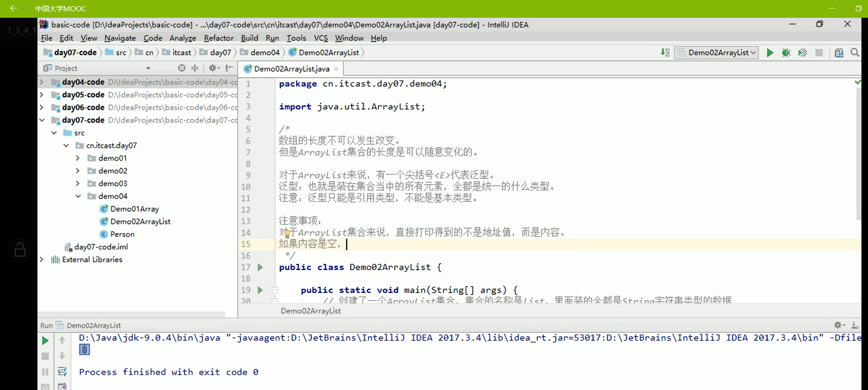Screen dimensions: 868x390
Task: Click the Up stack trace arrow
Action: (62, 340)
